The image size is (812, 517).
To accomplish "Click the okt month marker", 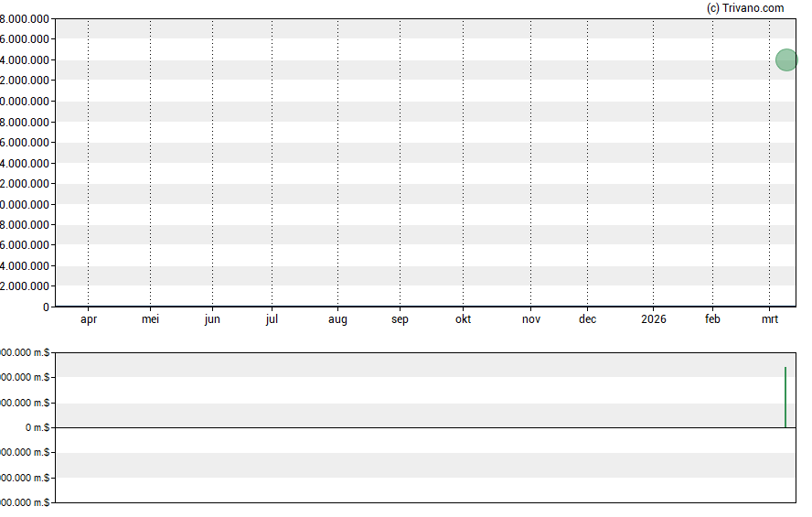I will coord(464,319).
